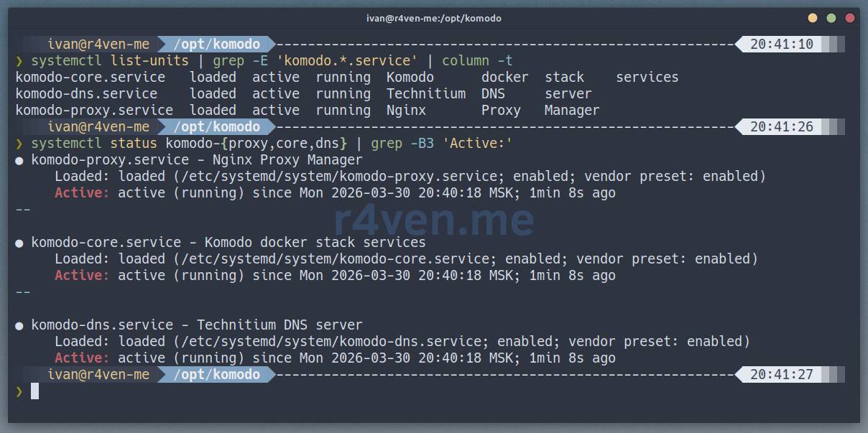Click the /opt/komodo path in the bottom prompt
This screenshot has width=868, height=433.
click(216, 375)
